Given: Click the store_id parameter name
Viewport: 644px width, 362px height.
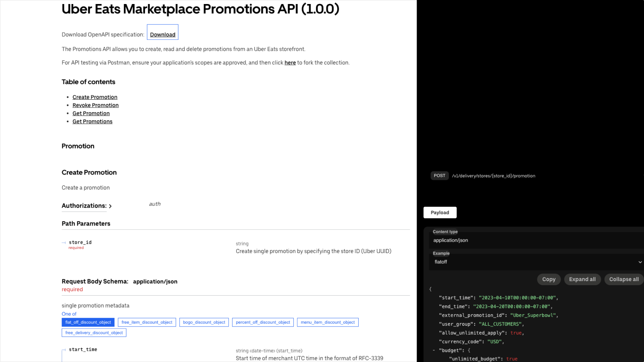Looking at the screenshot, I should [80, 243].
